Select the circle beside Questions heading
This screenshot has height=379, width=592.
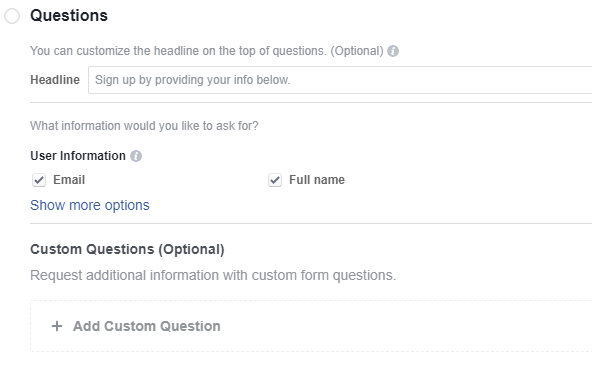point(12,16)
